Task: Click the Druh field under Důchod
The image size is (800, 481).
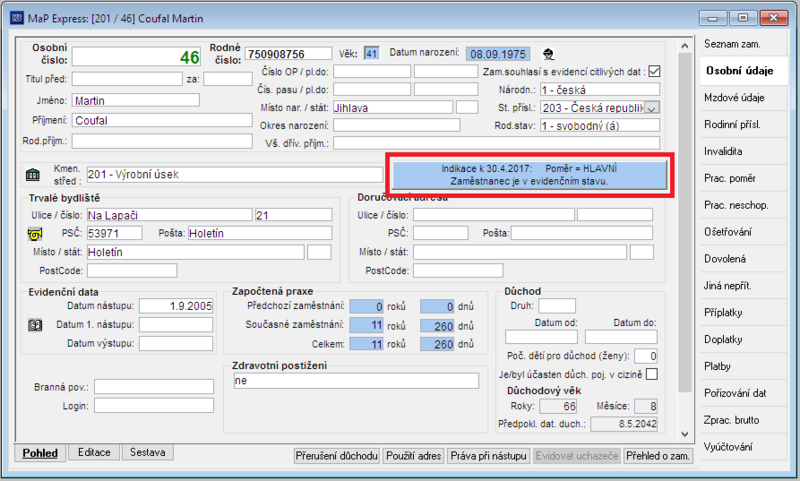Action: click(x=557, y=306)
